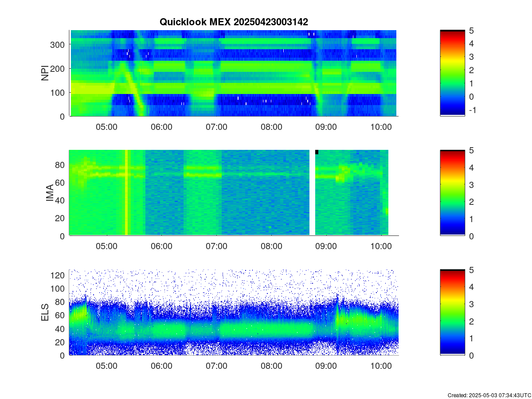Click the 05:00 tick under IMA plot
This screenshot has height=399, width=532.
tap(107, 246)
